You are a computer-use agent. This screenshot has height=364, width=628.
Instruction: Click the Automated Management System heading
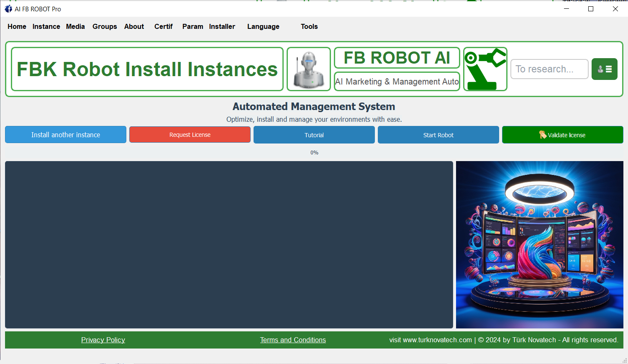click(314, 107)
